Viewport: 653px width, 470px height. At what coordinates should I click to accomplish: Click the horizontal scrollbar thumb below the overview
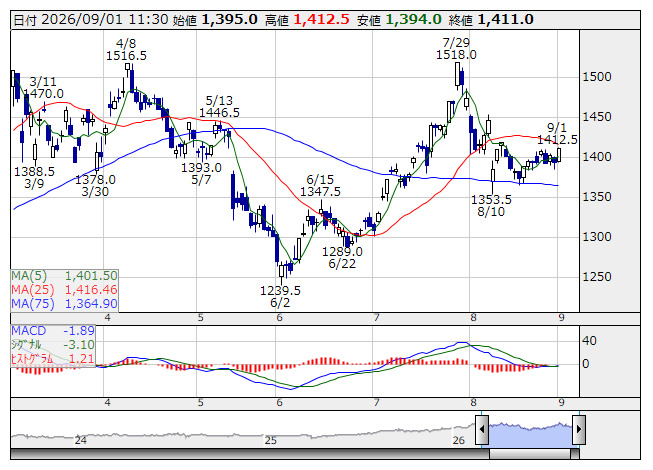(x=530, y=454)
